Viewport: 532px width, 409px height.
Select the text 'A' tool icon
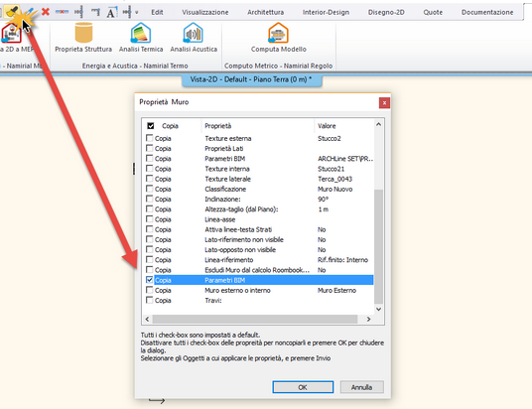[111, 13]
